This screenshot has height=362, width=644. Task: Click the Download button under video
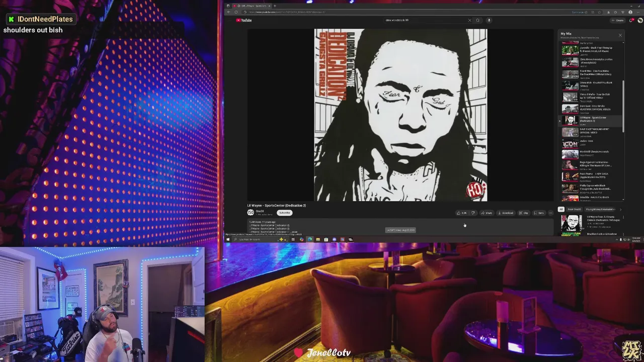pyautogui.click(x=506, y=213)
